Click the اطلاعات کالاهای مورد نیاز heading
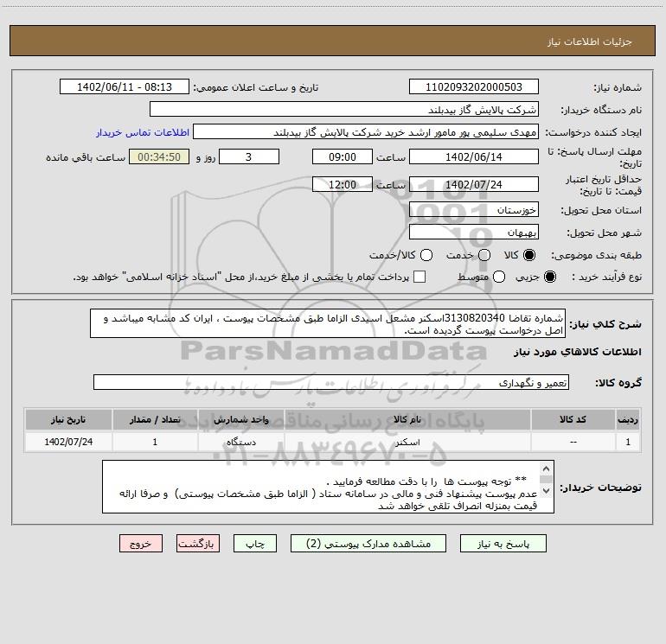The image size is (666, 644). click(x=577, y=352)
